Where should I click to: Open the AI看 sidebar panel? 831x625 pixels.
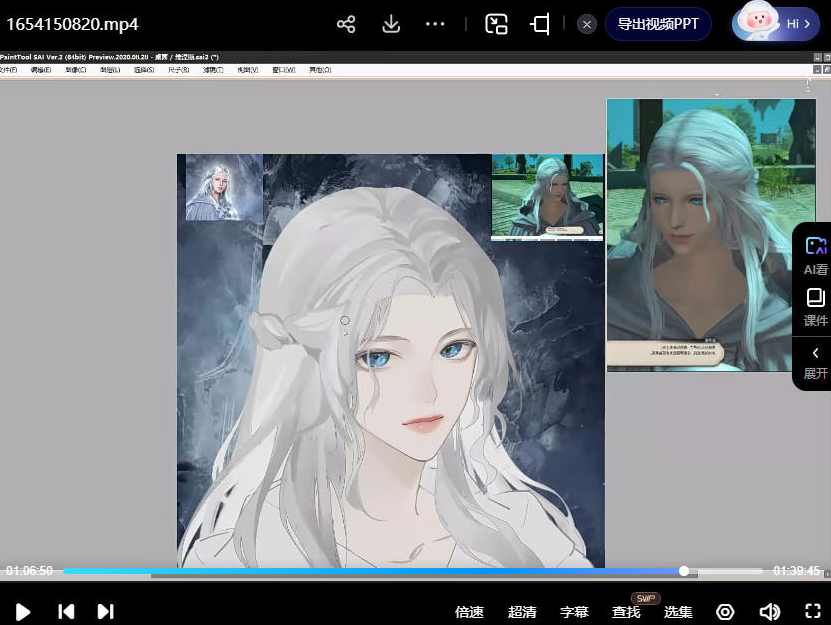(x=815, y=256)
